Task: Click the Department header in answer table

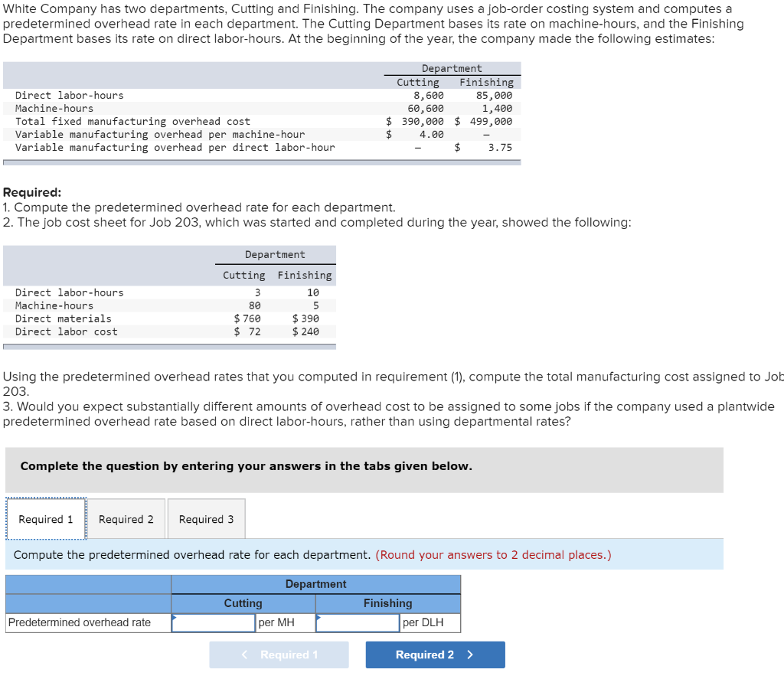Action: tap(315, 584)
